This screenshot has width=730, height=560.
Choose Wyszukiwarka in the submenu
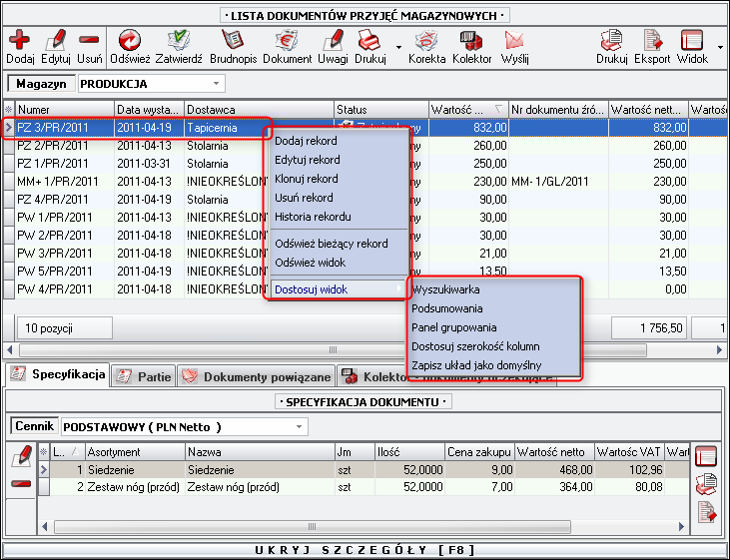click(x=445, y=289)
